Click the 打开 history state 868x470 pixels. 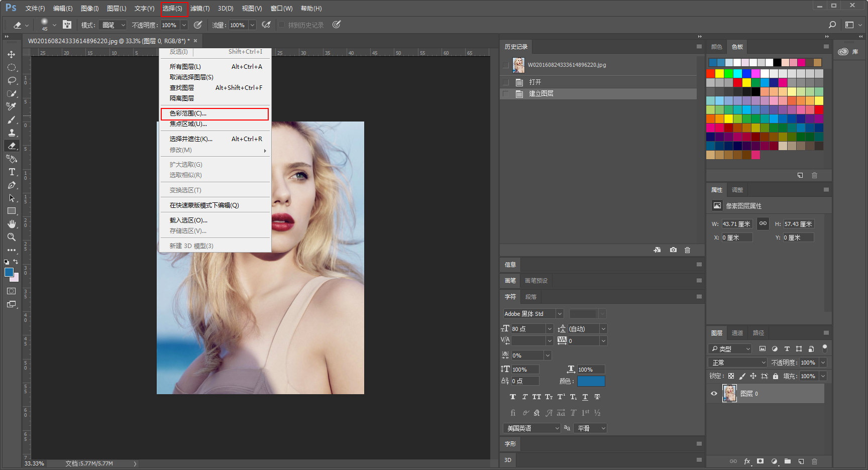pyautogui.click(x=535, y=82)
